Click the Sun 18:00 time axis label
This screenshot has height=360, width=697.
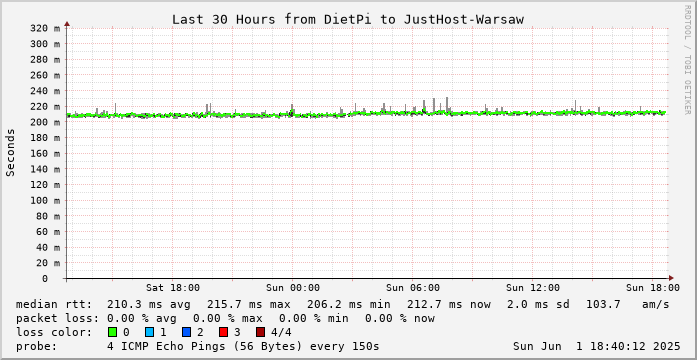point(653,288)
